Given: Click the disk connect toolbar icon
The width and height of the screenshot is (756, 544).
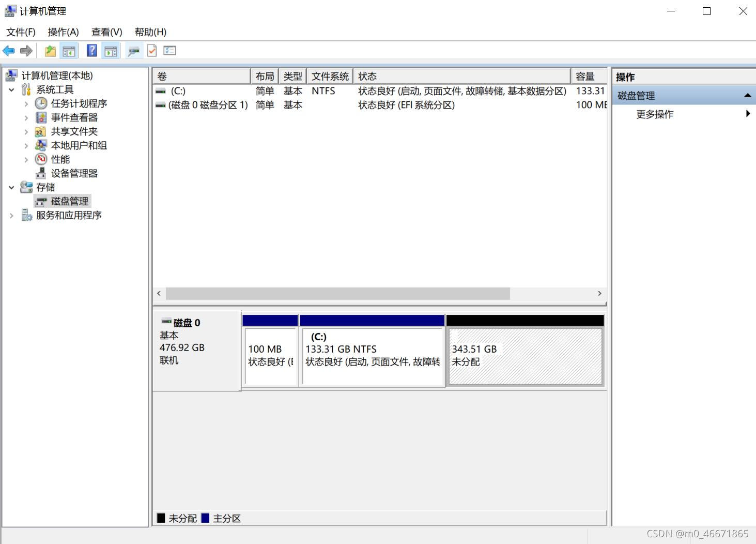Looking at the screenshot, I should [x=134, y=51].
